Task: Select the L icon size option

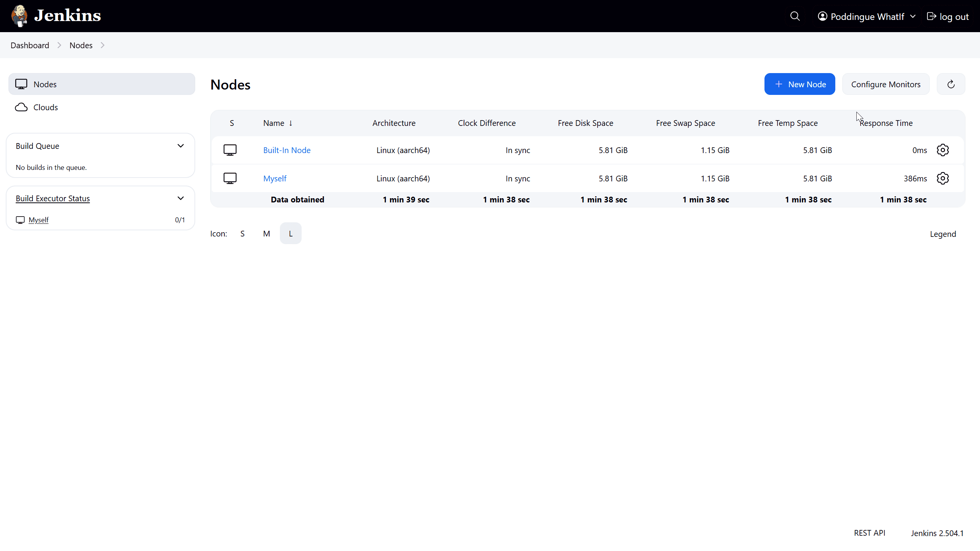Action: pyautogui.click(x=291, y=233)
